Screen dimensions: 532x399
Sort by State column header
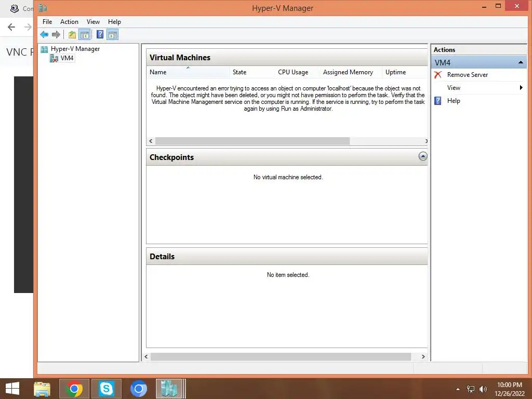click(x=252, y=72)
